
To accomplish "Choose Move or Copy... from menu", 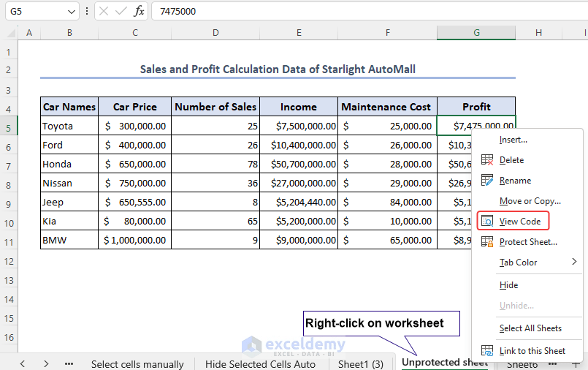I will coord(530,201).
